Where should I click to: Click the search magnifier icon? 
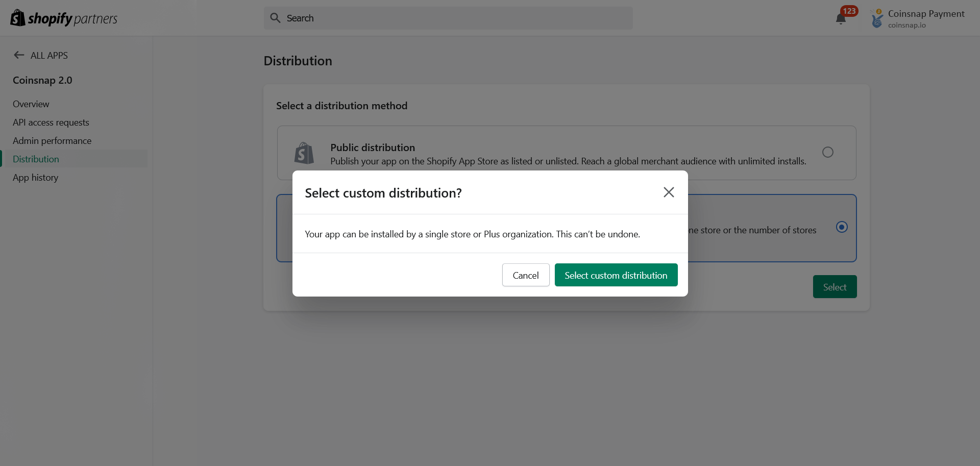click(x=275, y=18)
